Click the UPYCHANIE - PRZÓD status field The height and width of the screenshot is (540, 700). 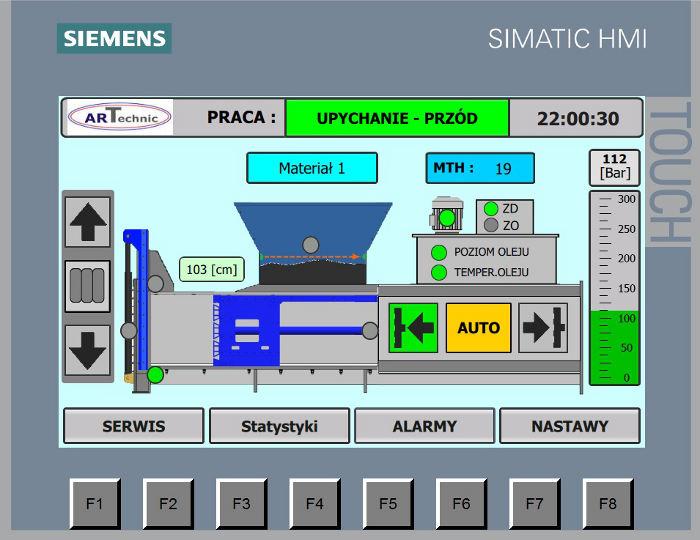click(397, 118)
